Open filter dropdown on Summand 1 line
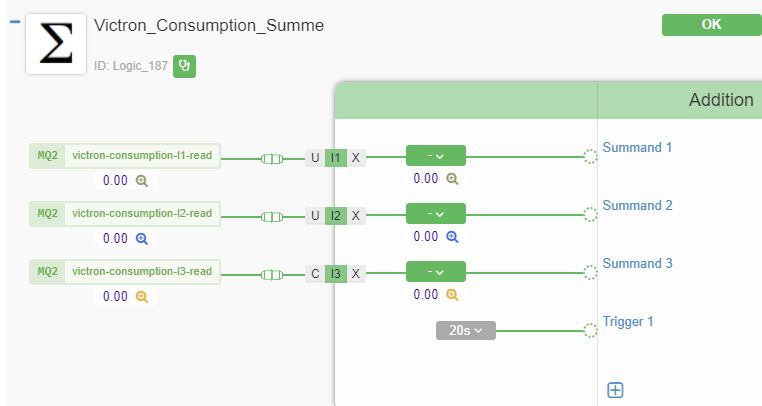 pos(436,156)
